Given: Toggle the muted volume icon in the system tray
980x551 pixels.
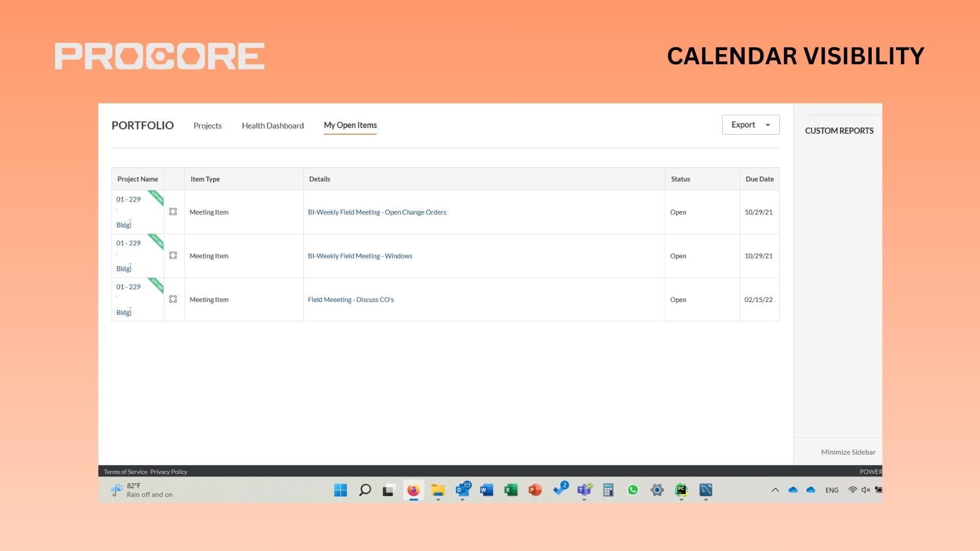Looking at the screenshot, I should click(866, 490).
